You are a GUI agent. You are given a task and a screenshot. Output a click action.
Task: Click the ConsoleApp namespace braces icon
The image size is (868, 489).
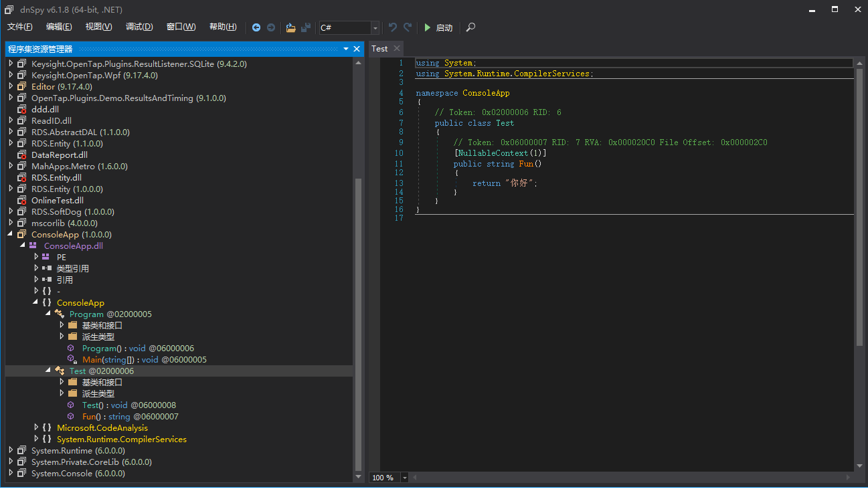pos(46,302)
